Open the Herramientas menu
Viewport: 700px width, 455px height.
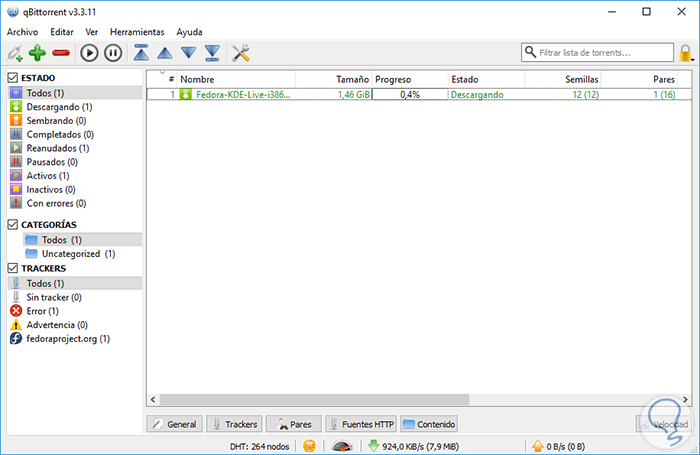pyautogui.click(x=137, y=32)
